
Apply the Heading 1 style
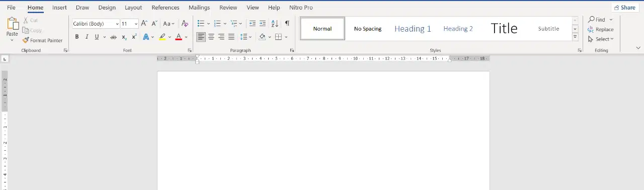(x=413, y=29)
